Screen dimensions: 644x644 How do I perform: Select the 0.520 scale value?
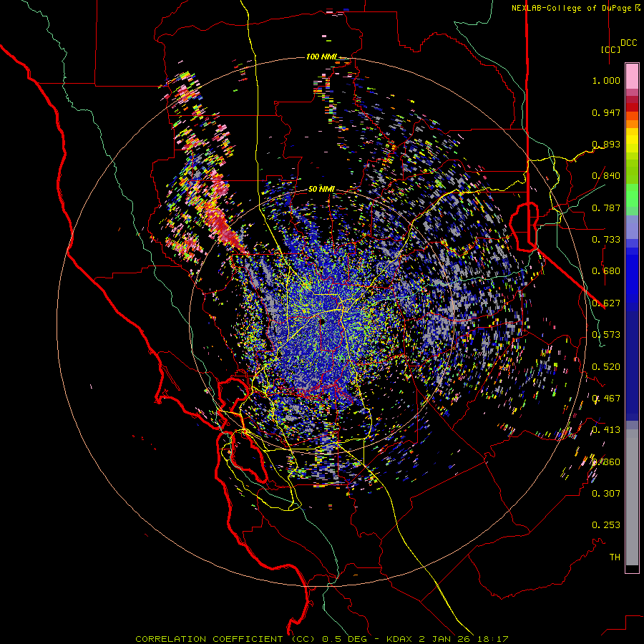[x=606, y=367]
